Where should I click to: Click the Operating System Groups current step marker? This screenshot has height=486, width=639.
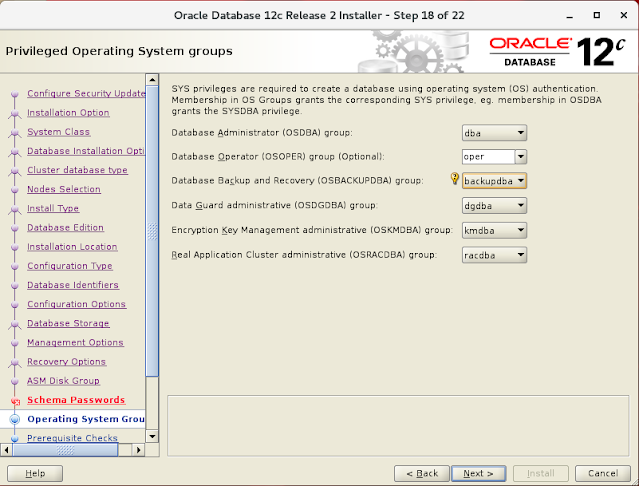(15, 419)
